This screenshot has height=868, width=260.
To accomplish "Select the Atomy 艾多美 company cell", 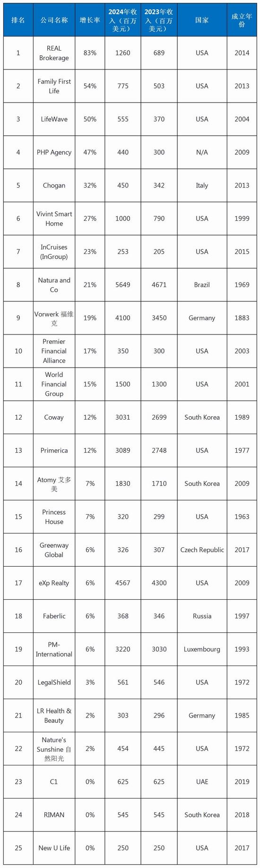I will 54,483.
